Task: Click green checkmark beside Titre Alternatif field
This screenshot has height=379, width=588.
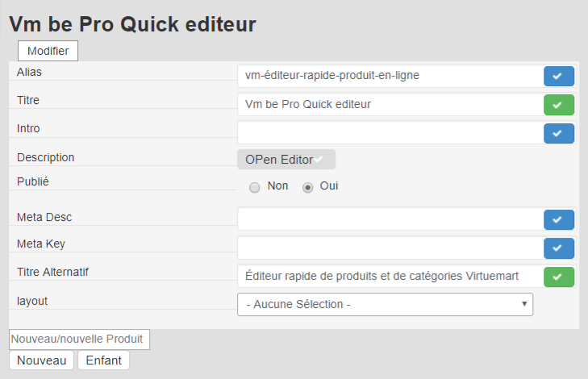Action: pos(558,276)
